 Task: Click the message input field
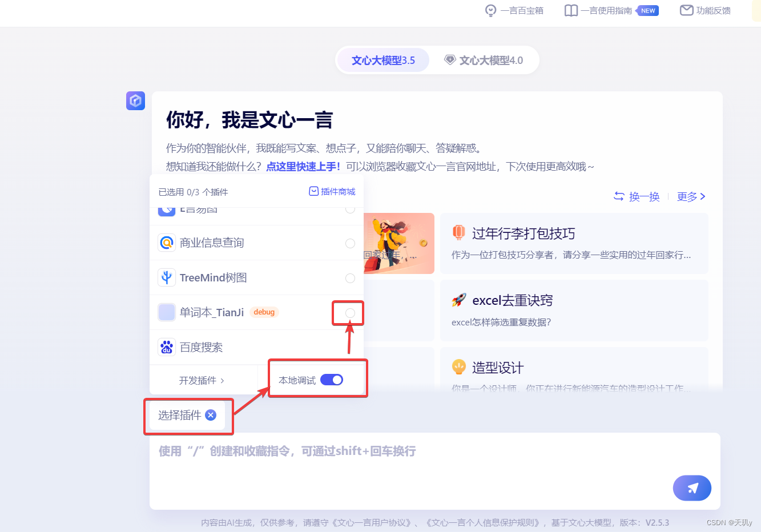[x=435, y=471]
